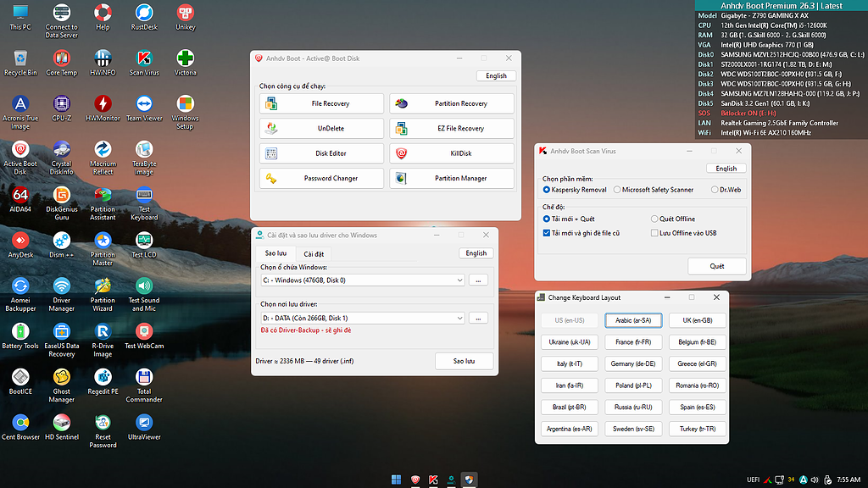Image resolution: width=868 pixels, height=488 pixels.
Task: Launch AnyDesk from the desktop
Action: click(20, 245)
